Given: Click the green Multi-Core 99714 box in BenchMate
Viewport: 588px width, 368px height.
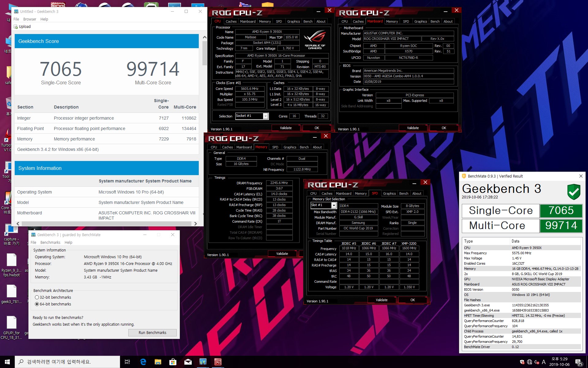Looking at the screenshot, I should coord(561,226).
